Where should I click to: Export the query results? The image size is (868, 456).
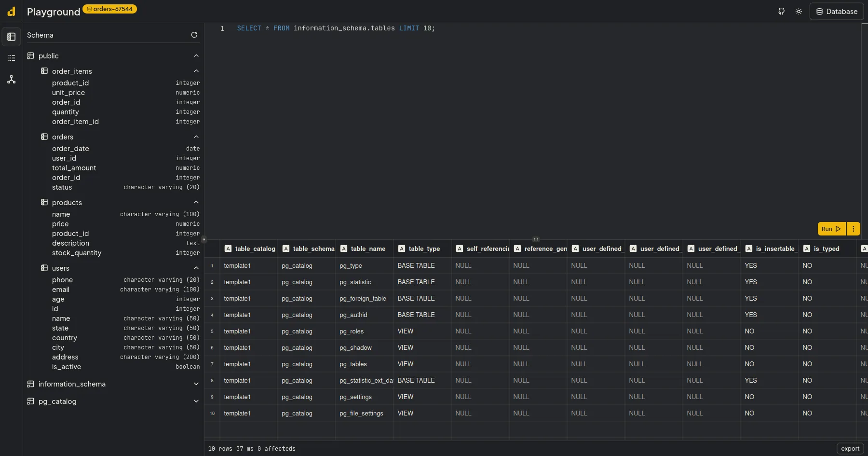[x=850, y=448]
